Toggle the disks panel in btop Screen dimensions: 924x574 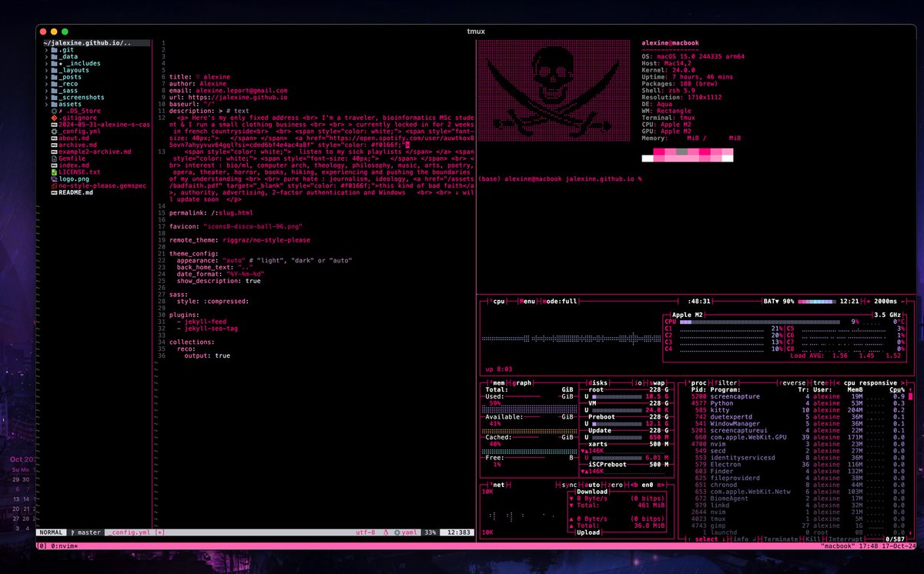[598, 382]
